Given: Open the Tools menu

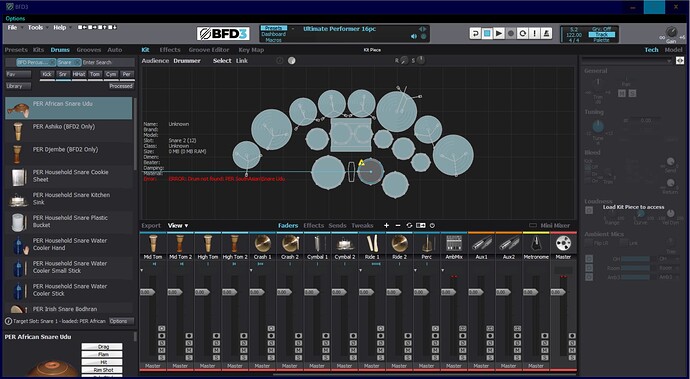Looking at the screenshot, I should pyautogui.click(x=37, y=27).
